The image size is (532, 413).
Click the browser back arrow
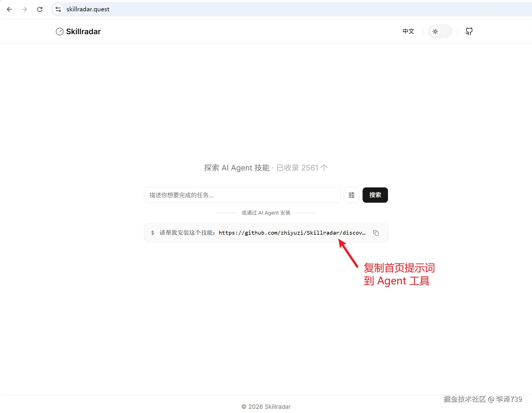pyautogui.click(x=10, y=9)
